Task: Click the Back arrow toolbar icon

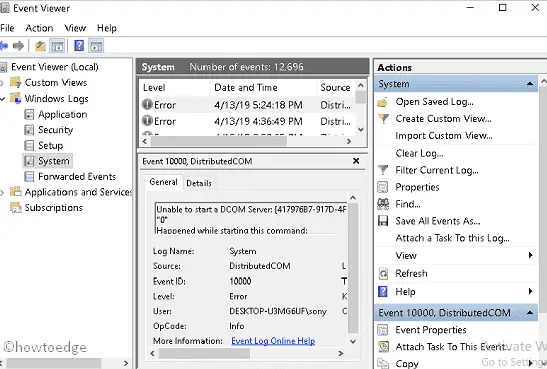Action: pyautogui.click(x=4, y=46)
